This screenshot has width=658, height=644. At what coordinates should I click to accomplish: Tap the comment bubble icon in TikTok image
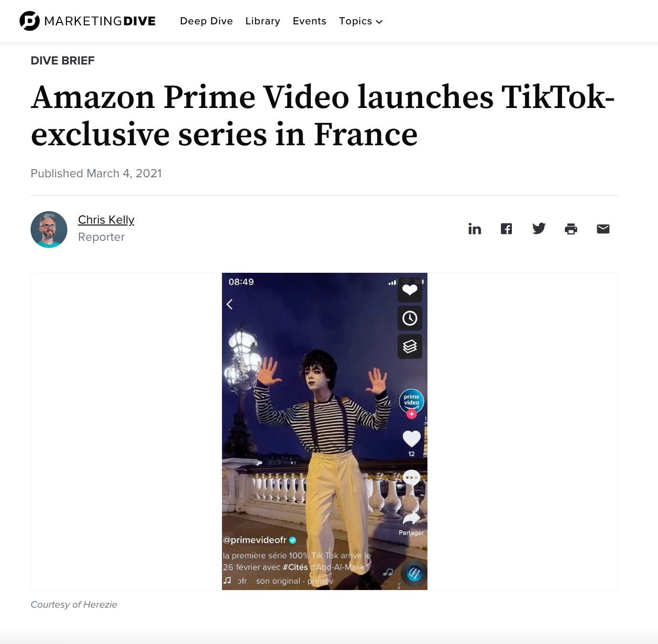[x=411, y=477]
